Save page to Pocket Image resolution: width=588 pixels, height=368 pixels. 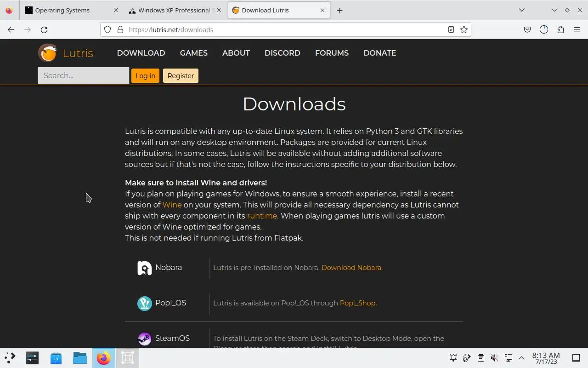click(527, 29)
